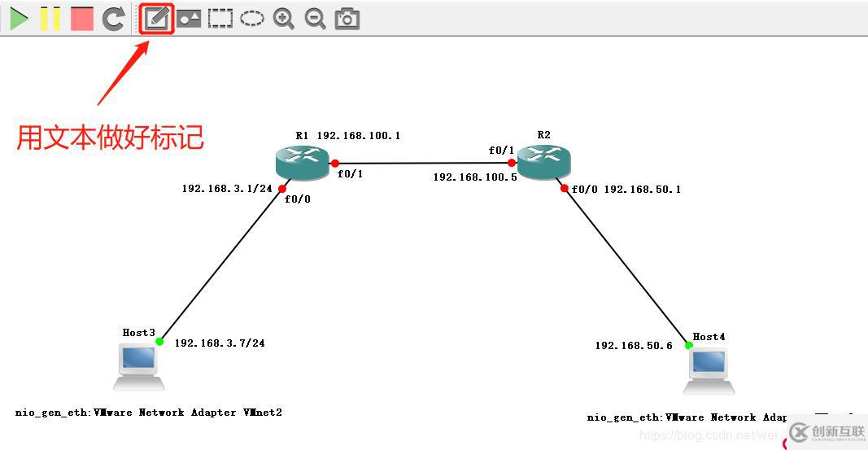This screenshot has height=450, width=868.
Task: Suspend all devices with yellow pause icon
Action: pyautogui.click(x=50, y=19)
